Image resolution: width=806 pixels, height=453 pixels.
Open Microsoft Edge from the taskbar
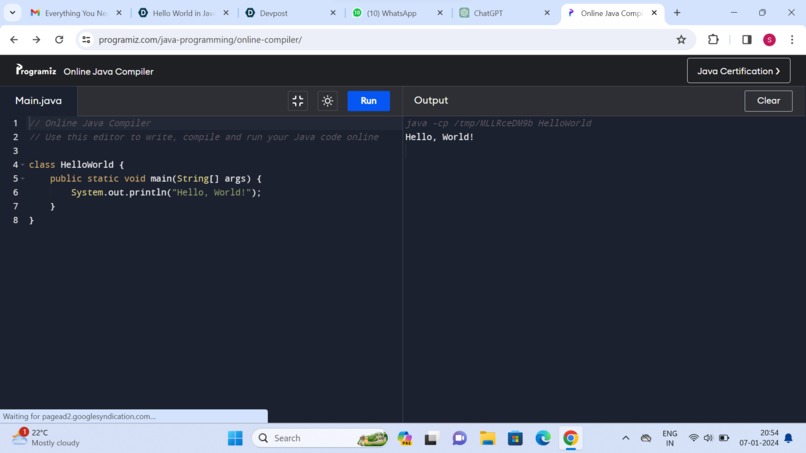coord(543,438)
